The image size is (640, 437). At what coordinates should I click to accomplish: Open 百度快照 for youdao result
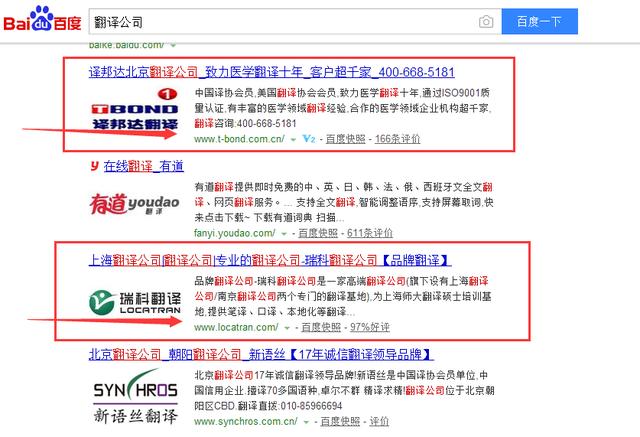(318, 233)
